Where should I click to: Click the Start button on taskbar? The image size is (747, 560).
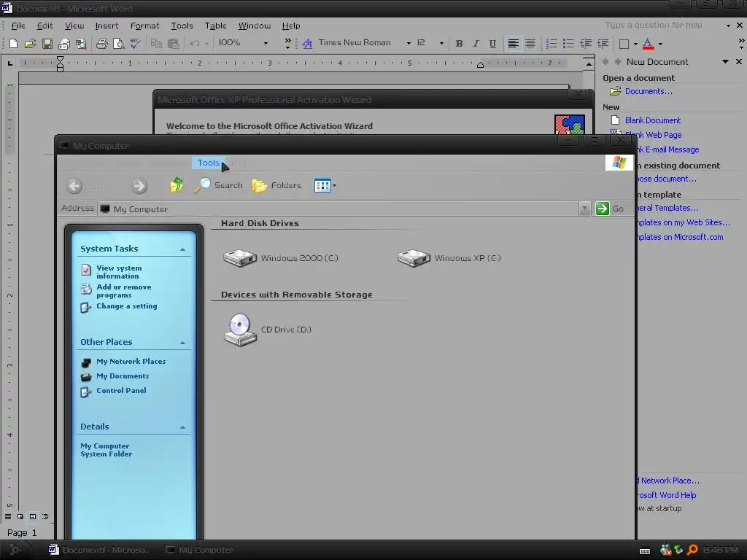(15, 550)
